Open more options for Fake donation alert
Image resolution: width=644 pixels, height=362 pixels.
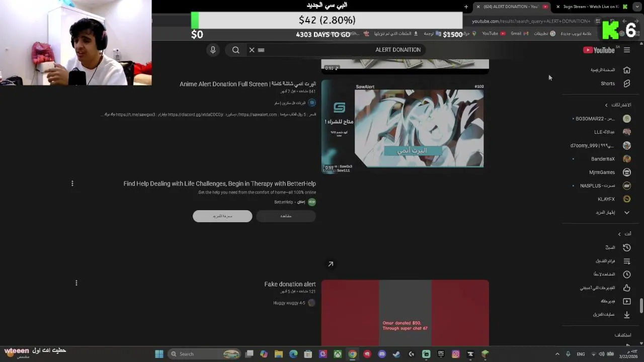76,283
